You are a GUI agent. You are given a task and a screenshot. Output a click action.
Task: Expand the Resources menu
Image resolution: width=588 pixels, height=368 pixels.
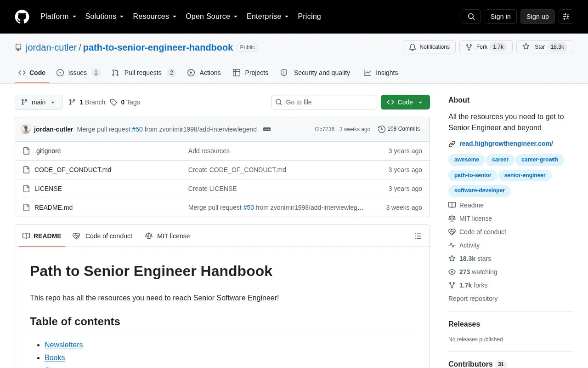155,17
